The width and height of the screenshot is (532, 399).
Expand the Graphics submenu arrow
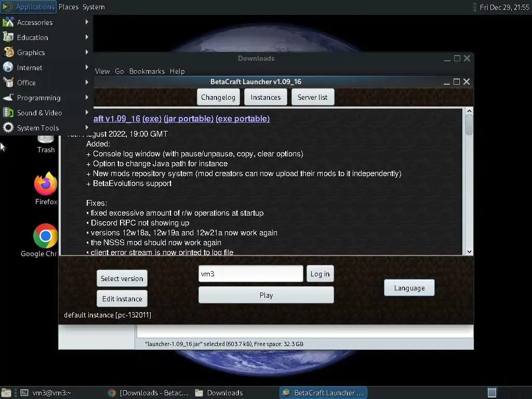pyautogui.click(x=87, y=52)
